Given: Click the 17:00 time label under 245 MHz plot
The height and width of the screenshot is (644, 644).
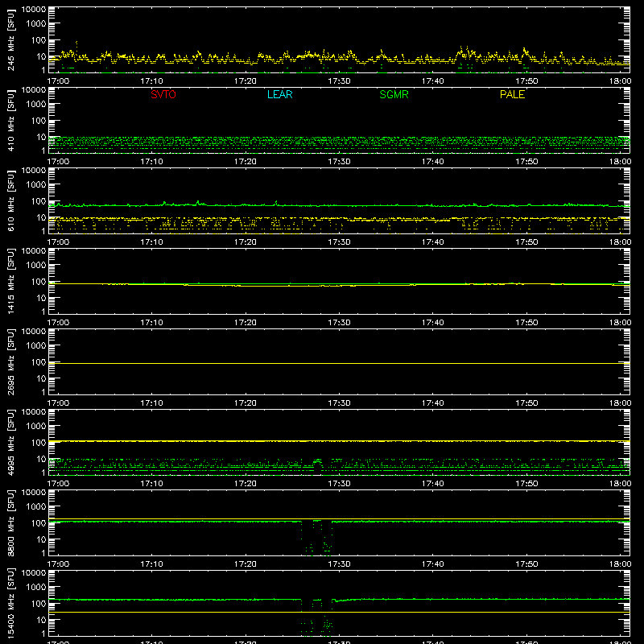Looking at the screenshot, I should (58, 81).
